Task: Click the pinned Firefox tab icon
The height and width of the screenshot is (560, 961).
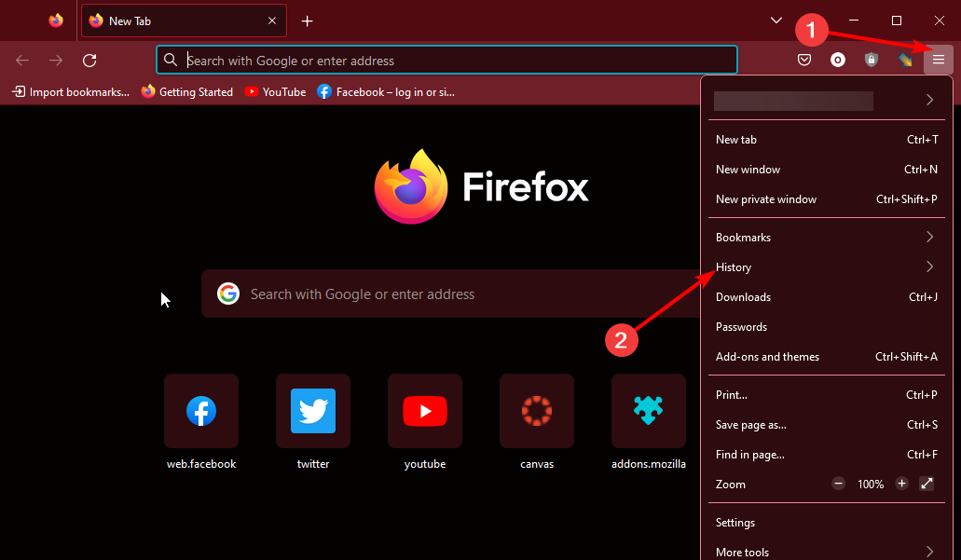Action: [x=56, y=20]
